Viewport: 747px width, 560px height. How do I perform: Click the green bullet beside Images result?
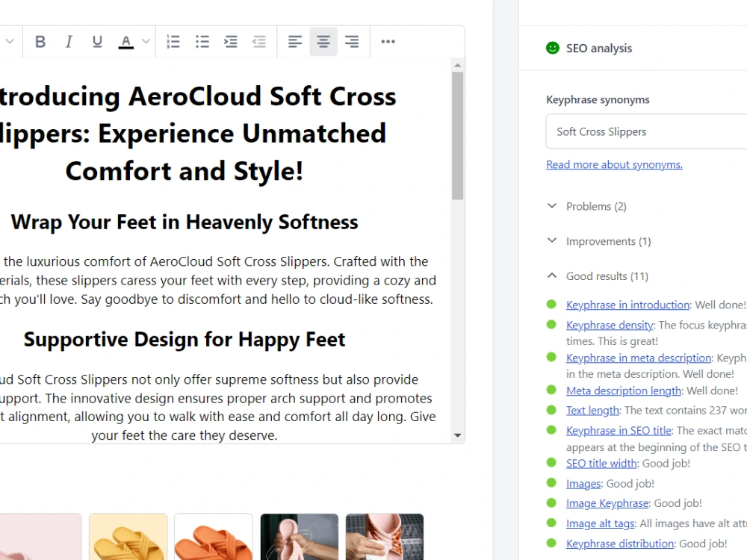click(552, 483)
